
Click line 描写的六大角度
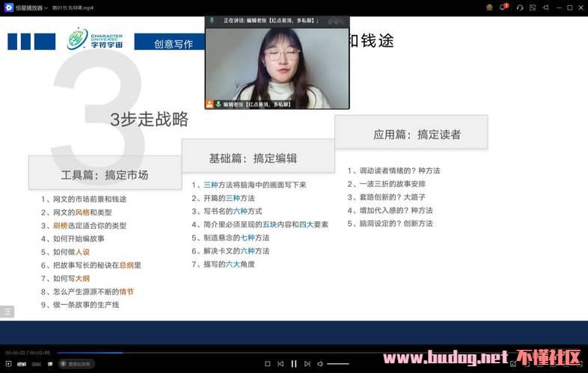pos(223,265)
